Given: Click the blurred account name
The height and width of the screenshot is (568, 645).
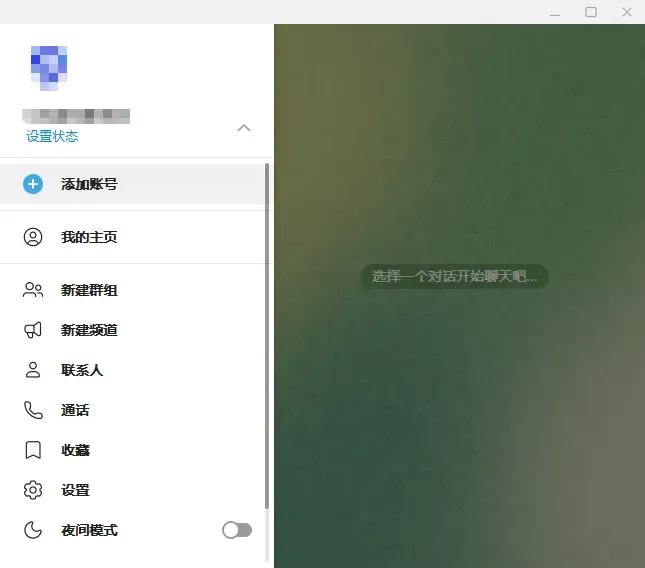Looking at the screenshot, I should tap(76, 116).
